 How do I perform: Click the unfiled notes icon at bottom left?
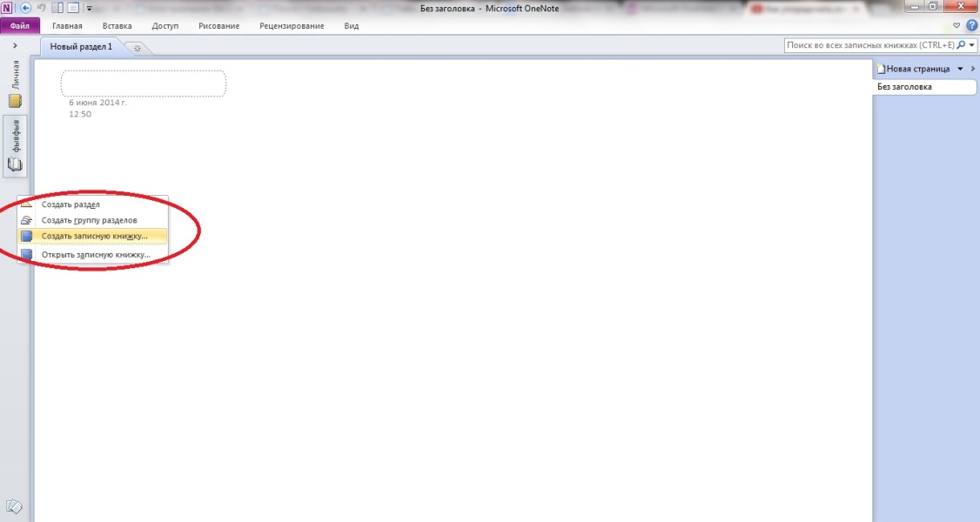coord(14,506)
